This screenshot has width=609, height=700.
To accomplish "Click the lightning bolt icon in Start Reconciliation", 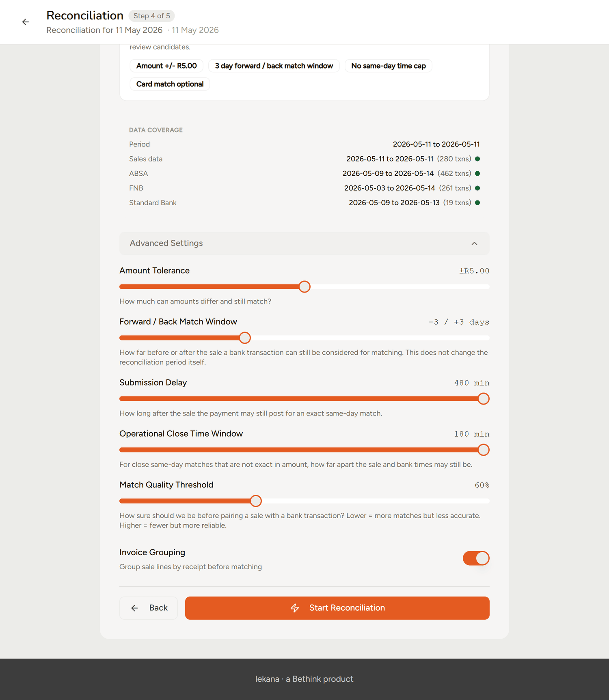I will click(295, 608).
